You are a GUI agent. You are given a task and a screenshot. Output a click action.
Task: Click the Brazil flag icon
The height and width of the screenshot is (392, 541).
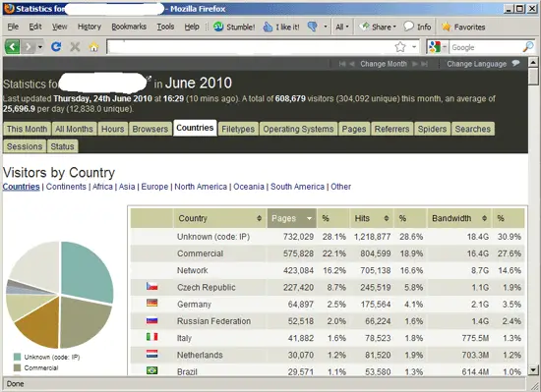151,370
